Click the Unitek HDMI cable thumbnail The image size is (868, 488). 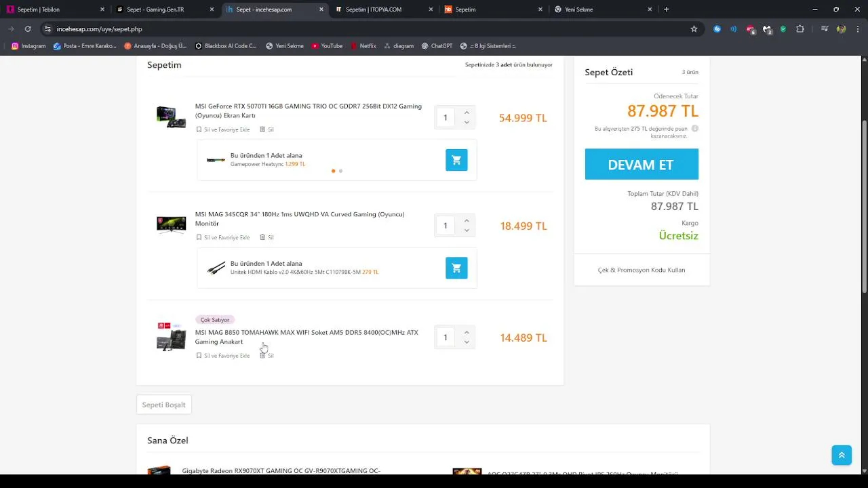tap(216, 268)
